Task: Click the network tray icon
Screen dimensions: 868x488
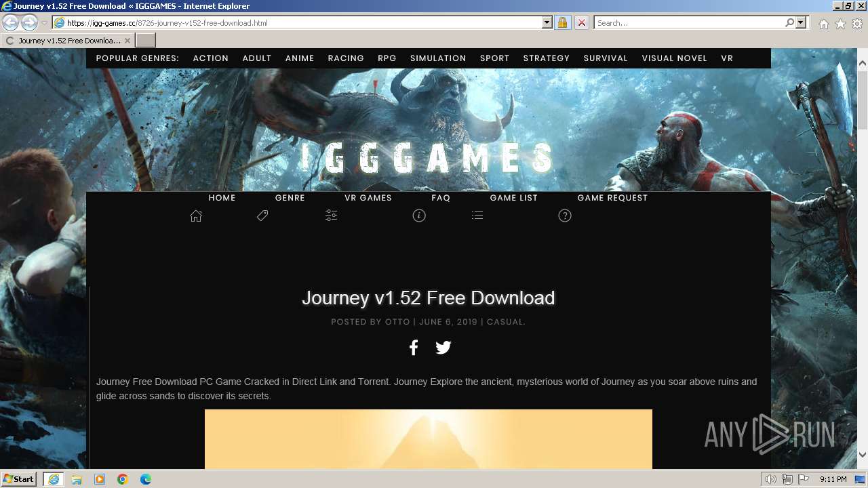Action: tap(787, 479)
